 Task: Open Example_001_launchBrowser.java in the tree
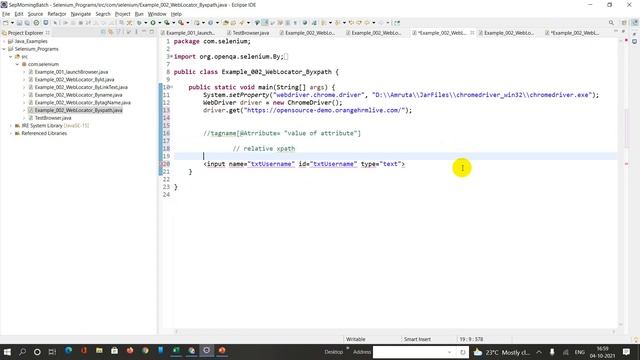point(71,72)
